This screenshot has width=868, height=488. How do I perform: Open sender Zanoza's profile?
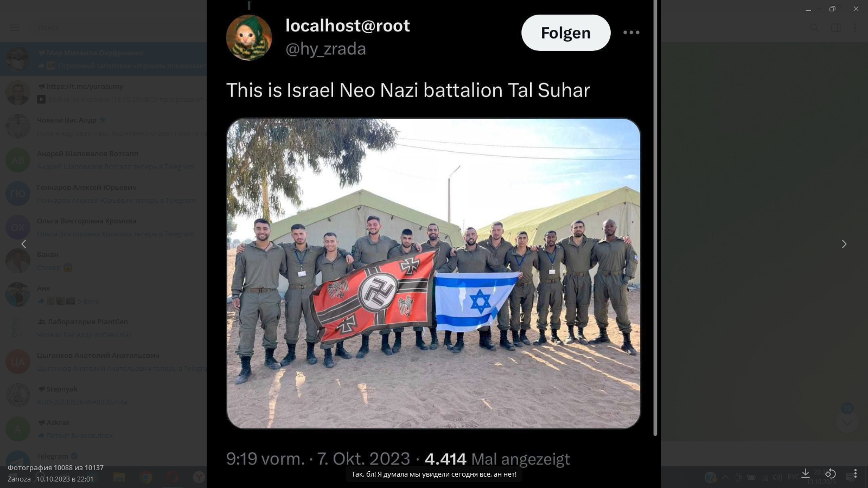coord(19,479)
